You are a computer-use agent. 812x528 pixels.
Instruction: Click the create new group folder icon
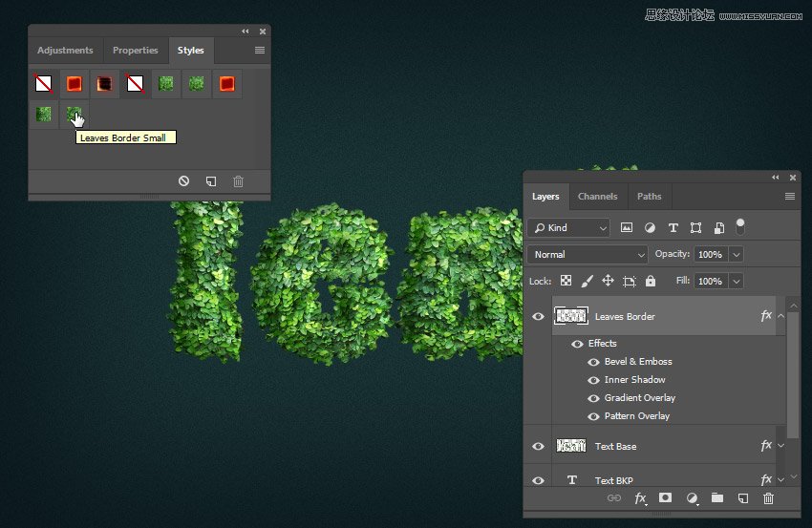click(x=717, y=498)
